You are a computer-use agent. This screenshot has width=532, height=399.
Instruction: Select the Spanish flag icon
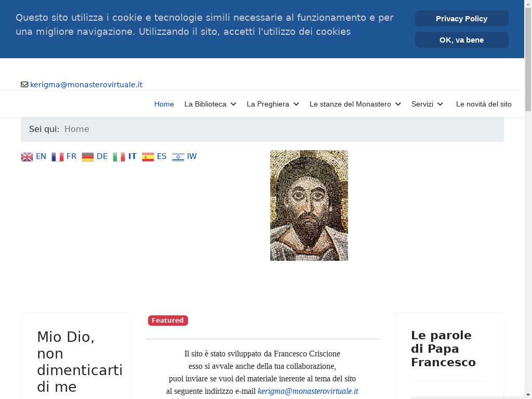coord(148,157)
